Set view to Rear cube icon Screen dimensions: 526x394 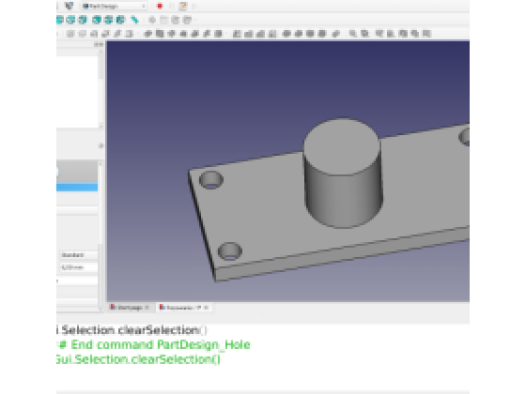pyautogui.click(x=97, y=20)
